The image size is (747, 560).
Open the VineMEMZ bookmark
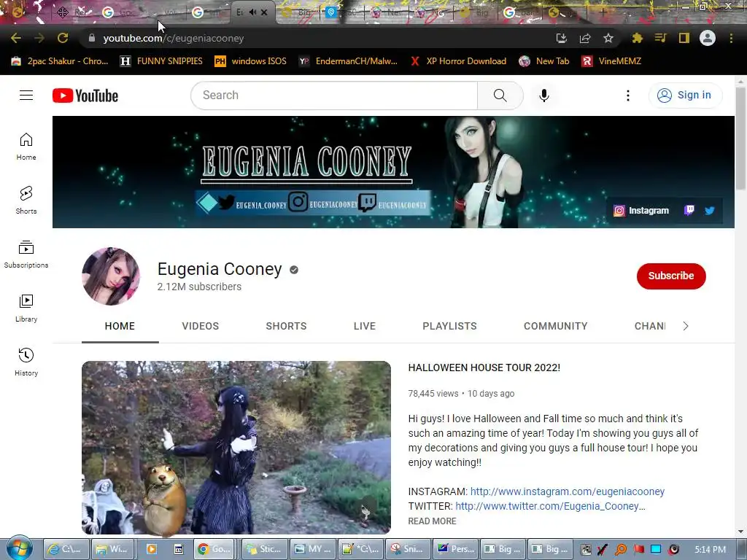tap(612, 61)
